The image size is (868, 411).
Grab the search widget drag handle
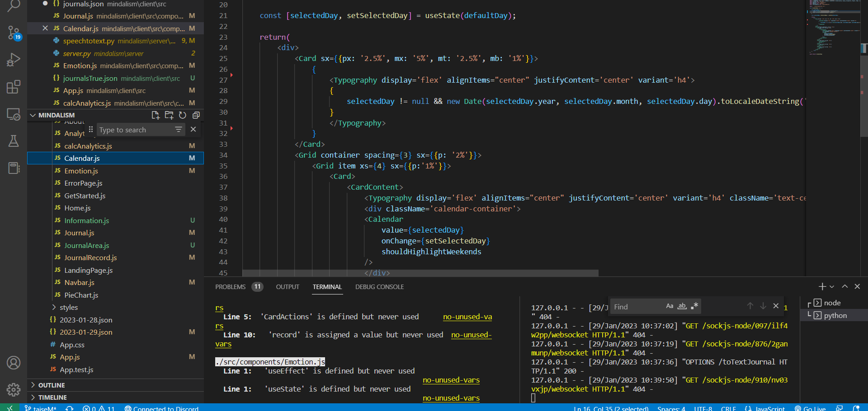click(x=91, y=130)
